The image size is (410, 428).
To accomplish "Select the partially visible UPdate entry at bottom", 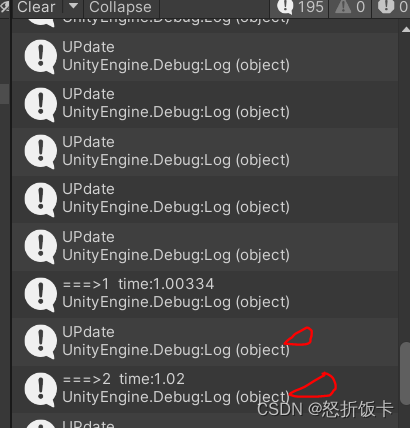I will pos(205,421).
